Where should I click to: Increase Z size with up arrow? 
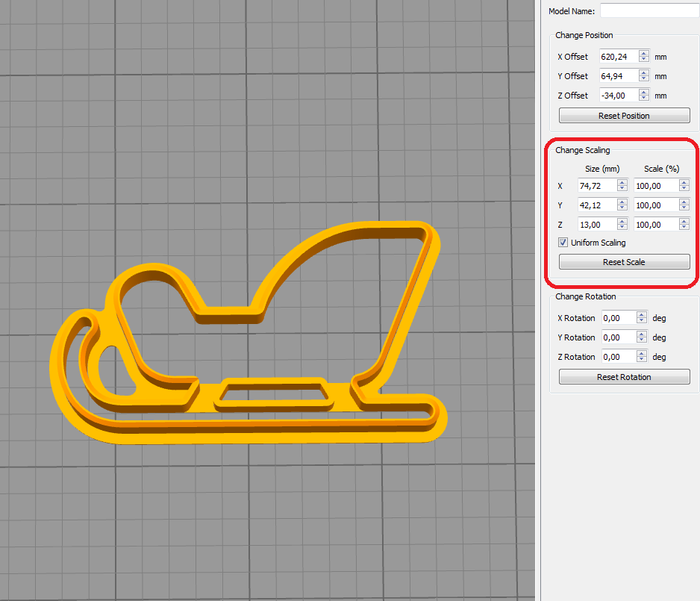[622, 221]
